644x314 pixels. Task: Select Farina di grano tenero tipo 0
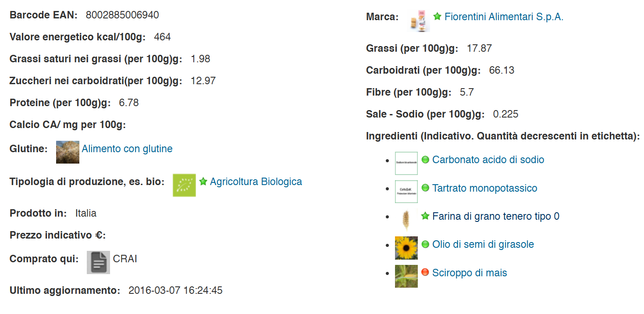(x=495, y=216)
